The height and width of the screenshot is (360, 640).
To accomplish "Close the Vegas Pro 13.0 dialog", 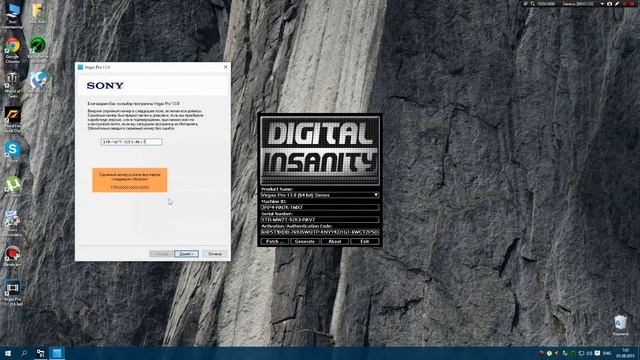I will [x=226, y=67].
